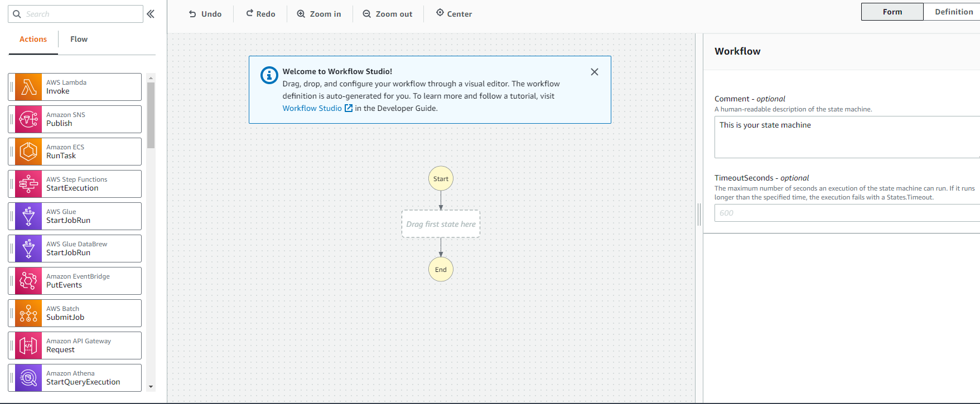
Task: Switch to the Flow tab
Action: [79, 39]
